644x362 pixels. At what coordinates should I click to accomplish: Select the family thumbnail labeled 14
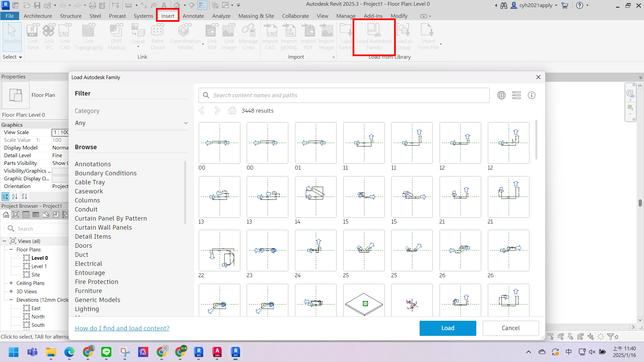click(316, 197)
